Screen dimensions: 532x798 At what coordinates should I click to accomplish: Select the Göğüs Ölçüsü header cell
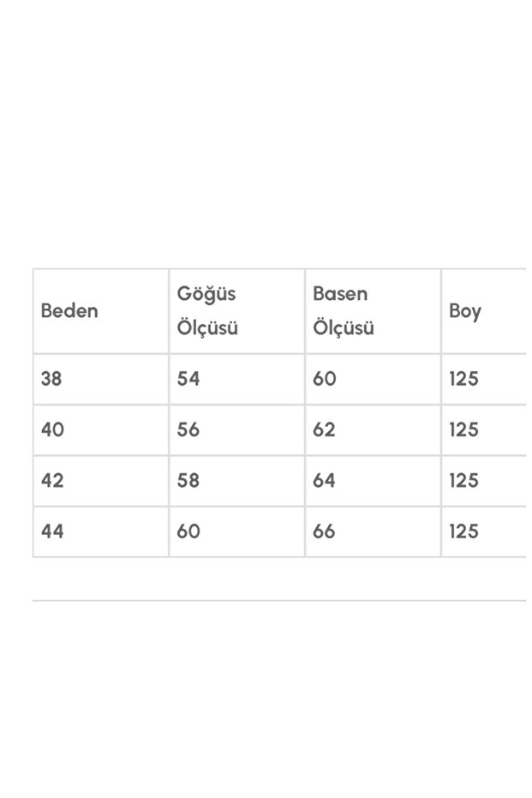pos(206,310)
